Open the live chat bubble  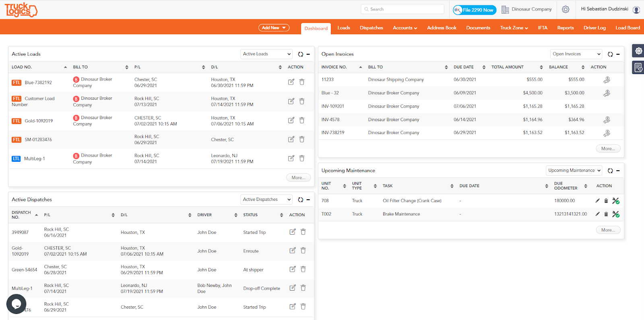click(x=16, y=304)
